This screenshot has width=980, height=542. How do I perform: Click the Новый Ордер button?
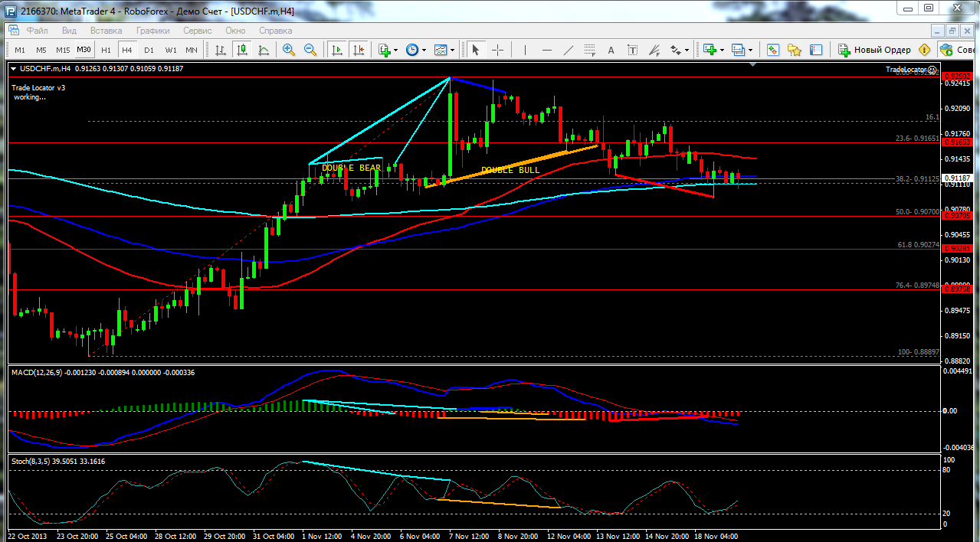(874, 50)
